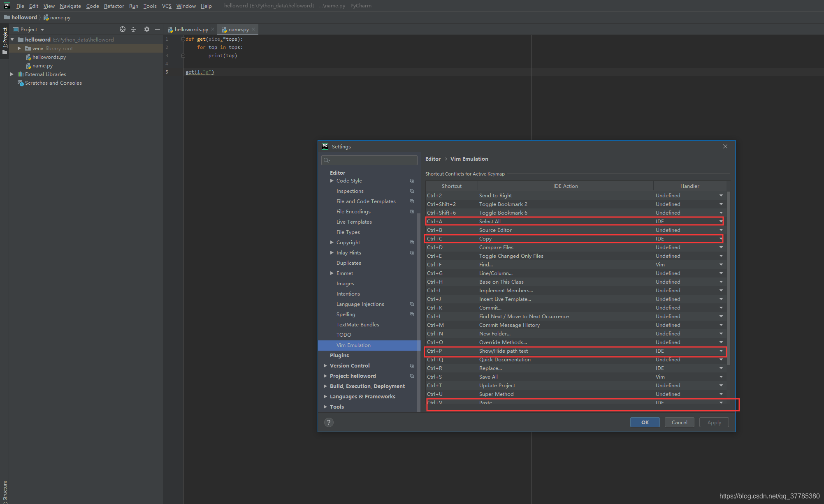
Task: Hide the Project panel with minus icon
Action: [x=157, y=29]
